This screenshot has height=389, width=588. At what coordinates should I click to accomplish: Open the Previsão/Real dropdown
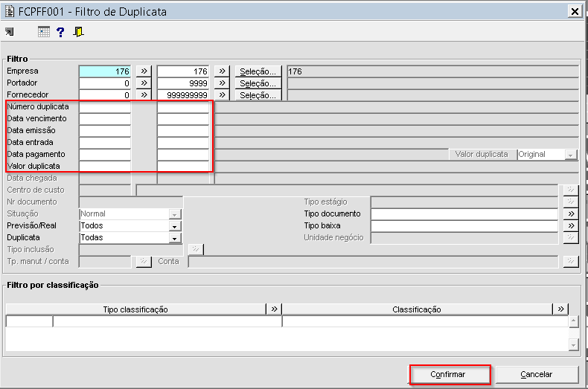[x=174, y=226]
